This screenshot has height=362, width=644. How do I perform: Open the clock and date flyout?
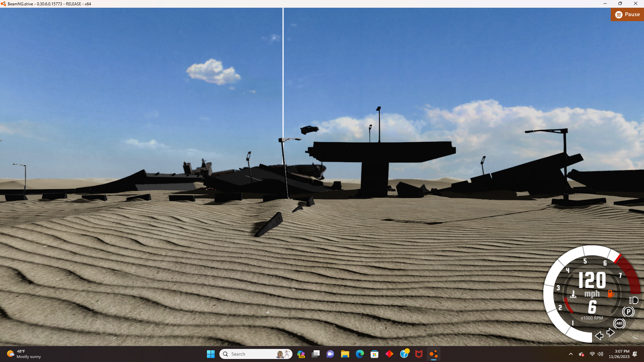pyautogui.click(x=619, y=354)
